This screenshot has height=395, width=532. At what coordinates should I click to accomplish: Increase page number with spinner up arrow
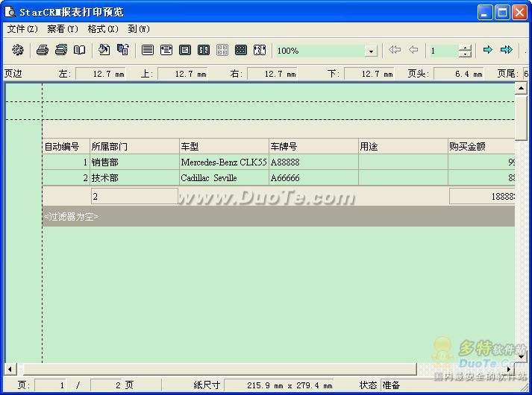coord(465,48)
